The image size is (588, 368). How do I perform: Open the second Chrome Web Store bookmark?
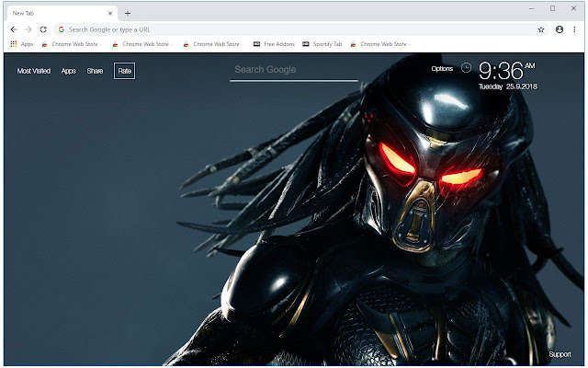click(141, 44)
